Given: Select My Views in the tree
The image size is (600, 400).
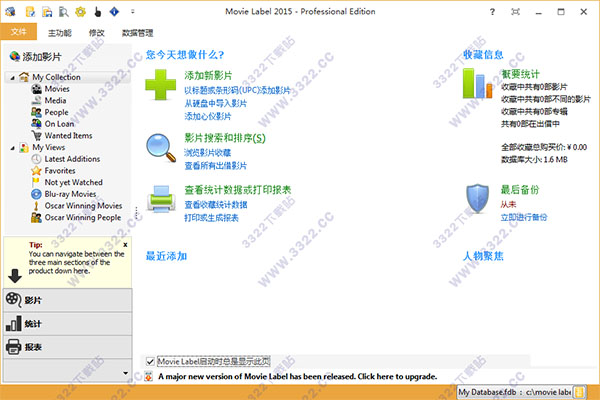Looking at the screenshot, I should [x=49, y=147].
